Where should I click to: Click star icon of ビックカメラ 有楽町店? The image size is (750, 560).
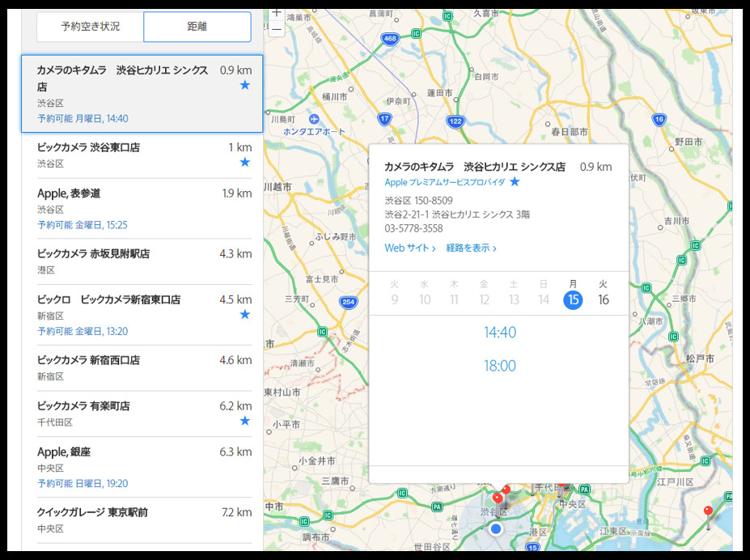pos(245,420)
